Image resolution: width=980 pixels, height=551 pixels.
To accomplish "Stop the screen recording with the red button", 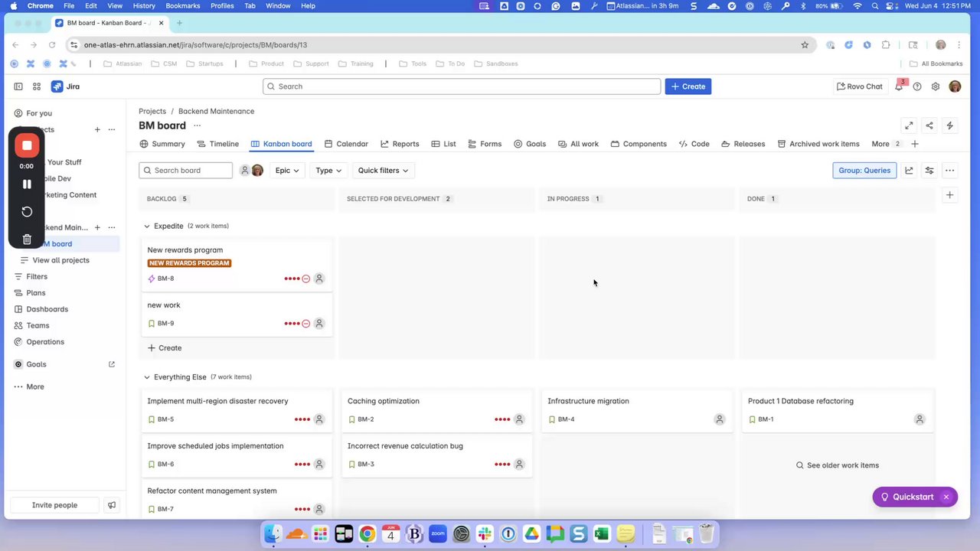I will tap(27, 145).
